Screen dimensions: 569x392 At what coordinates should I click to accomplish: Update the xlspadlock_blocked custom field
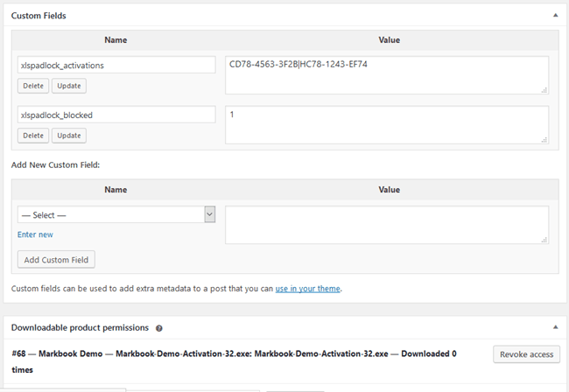coord(69,136)
